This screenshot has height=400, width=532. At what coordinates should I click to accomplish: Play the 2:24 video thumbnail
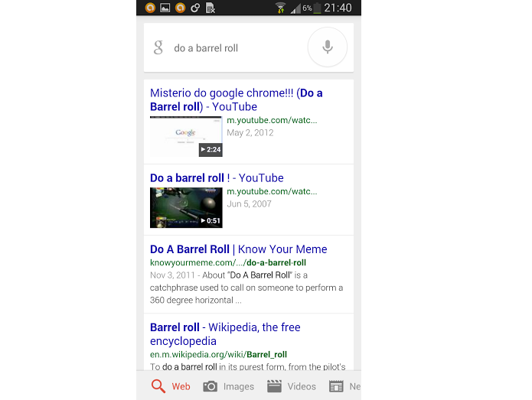186,136
